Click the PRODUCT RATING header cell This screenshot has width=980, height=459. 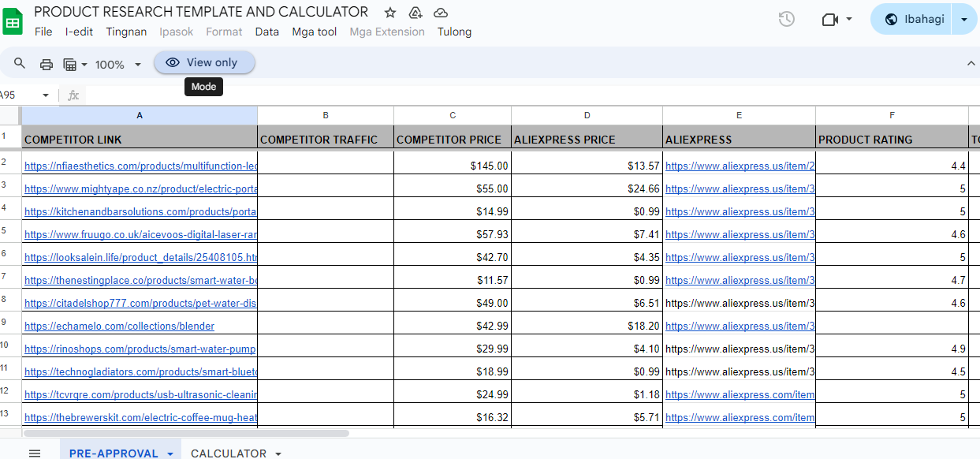point(892,139)
